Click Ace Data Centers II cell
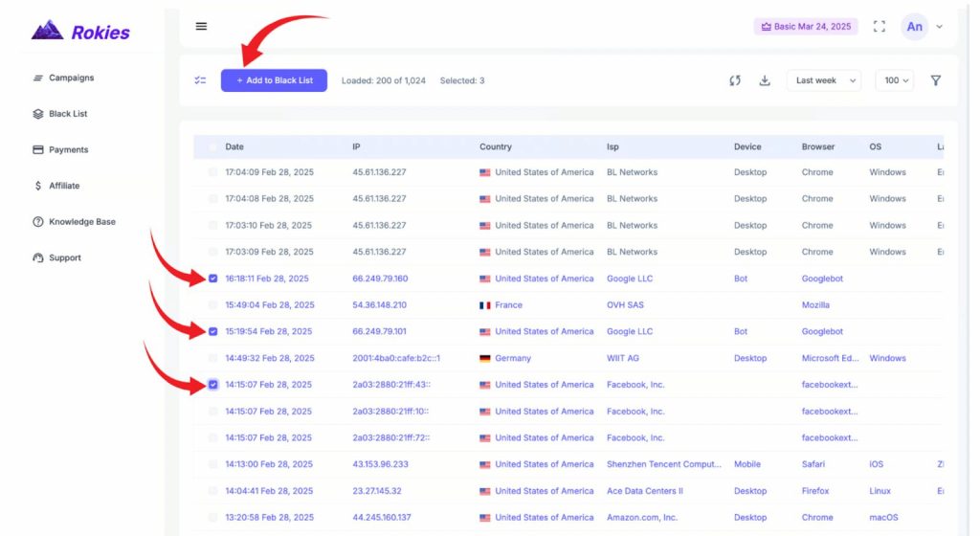The width and height of the screenshot is (980, 536). point(644,492)
